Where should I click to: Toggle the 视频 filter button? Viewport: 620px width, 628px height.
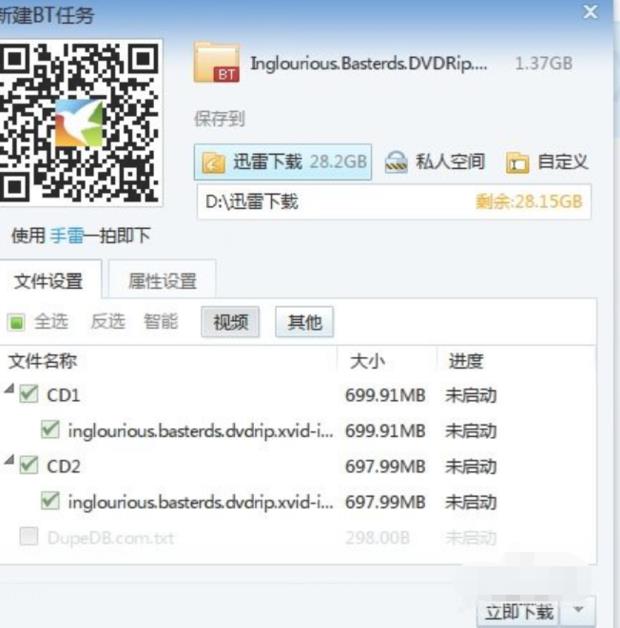[x=230, y=322]
